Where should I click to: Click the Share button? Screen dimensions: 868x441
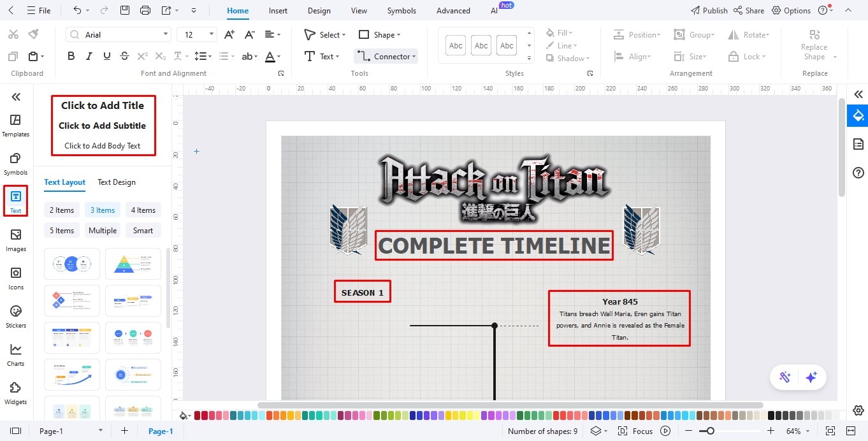[749, 11]
